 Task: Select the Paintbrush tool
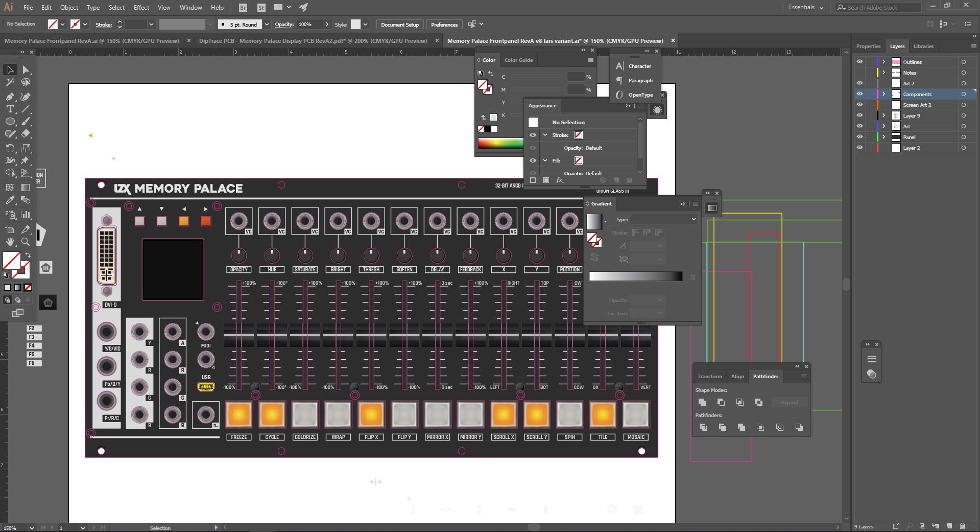(26, 121)
